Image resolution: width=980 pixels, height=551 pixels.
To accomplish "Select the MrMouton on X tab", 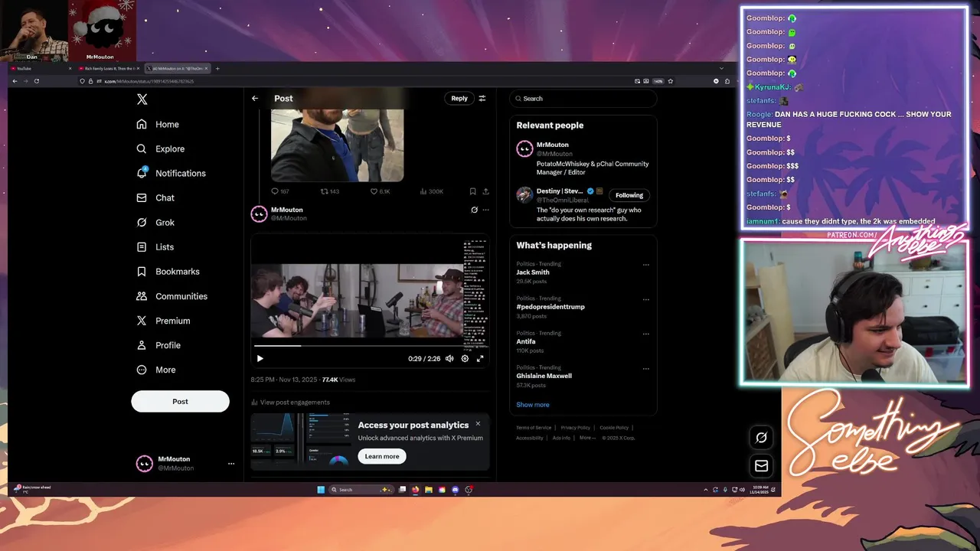I will (177, 68).
